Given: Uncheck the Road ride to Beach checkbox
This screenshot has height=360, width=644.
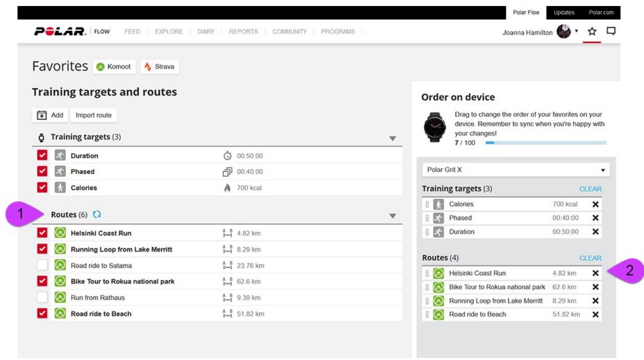Looking at the screenshot, I should (x=42, y=313).
